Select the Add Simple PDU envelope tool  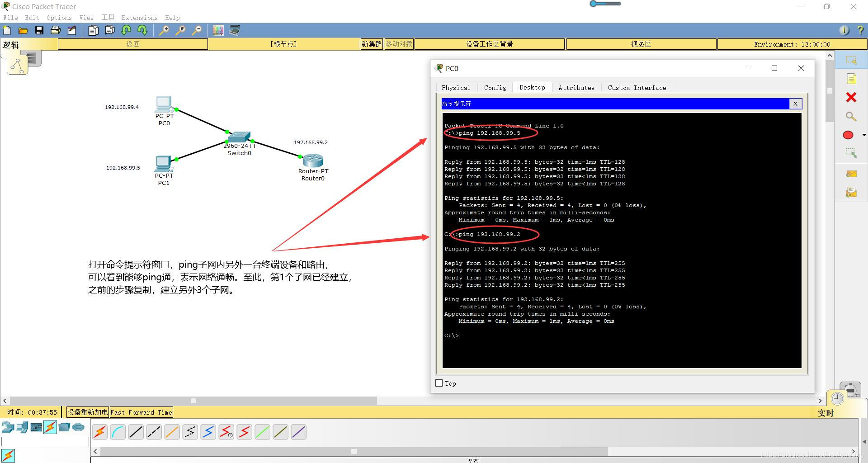851,174
